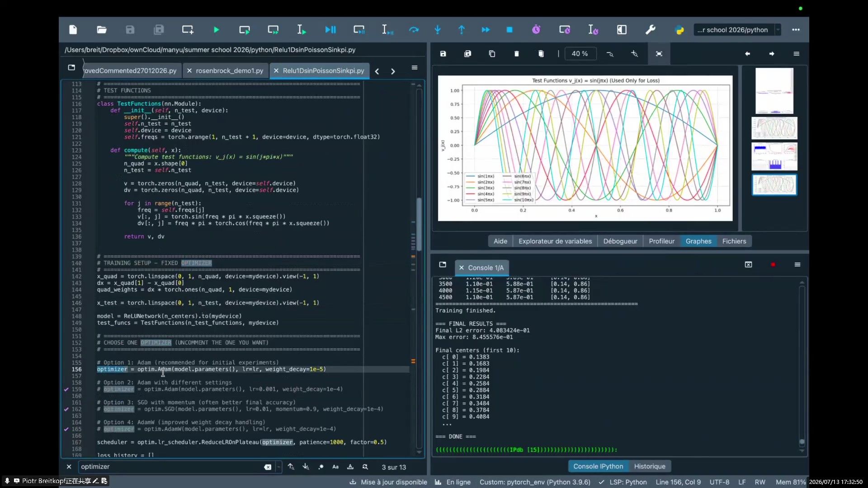Expand find history dropdown arrow
Screen dimensions: 868x488
click(278, 467)
